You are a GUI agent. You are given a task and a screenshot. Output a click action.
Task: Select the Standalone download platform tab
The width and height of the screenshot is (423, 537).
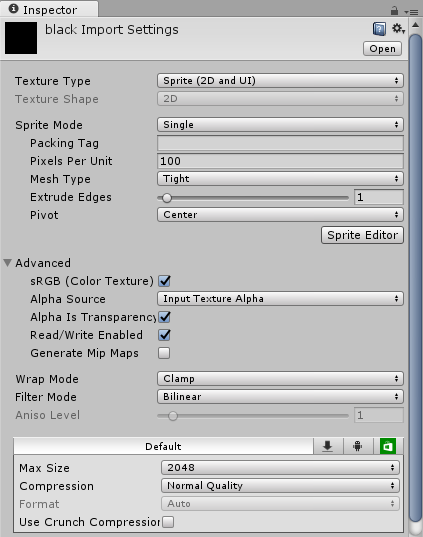[328, 446]
